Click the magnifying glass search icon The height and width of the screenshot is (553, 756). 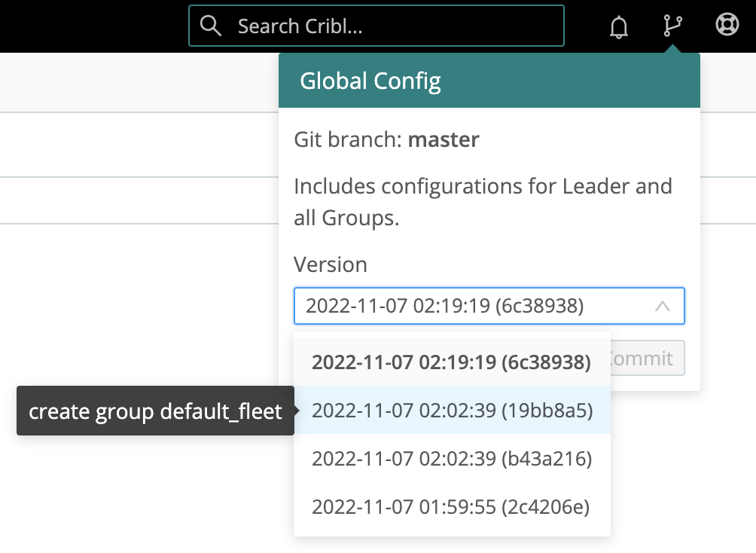212,26
